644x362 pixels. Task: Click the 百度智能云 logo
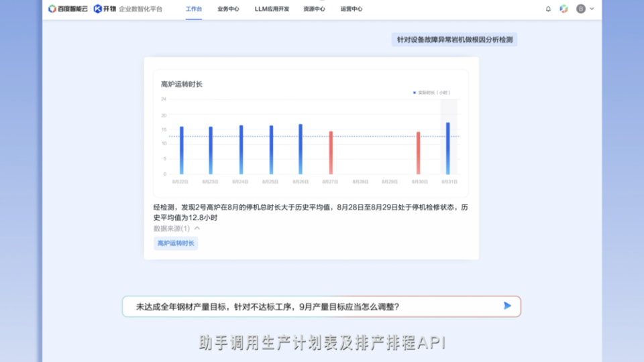click(68, 9)
